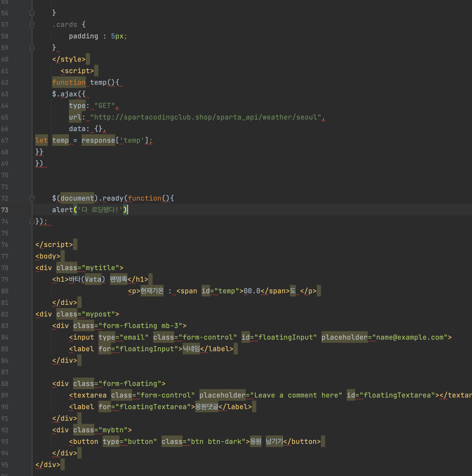Collapse the .cards CSS block fold marker on line 57
The height and width of the screenshot is (476, 472).
click(32, 25)
